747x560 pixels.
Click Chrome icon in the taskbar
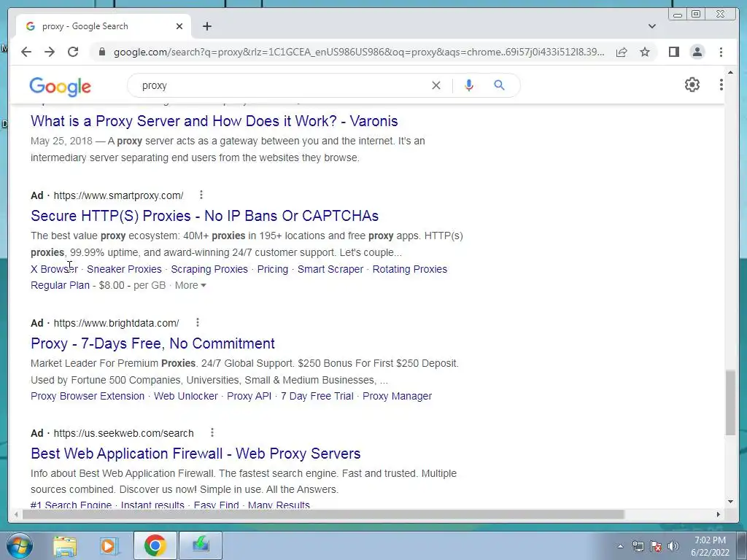click(x=155, y=545)
